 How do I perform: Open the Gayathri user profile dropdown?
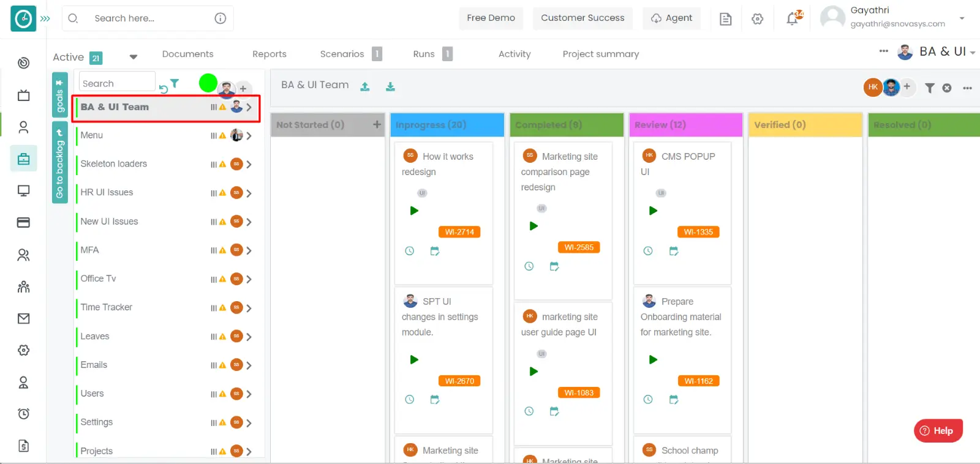[x=962, y=18]
